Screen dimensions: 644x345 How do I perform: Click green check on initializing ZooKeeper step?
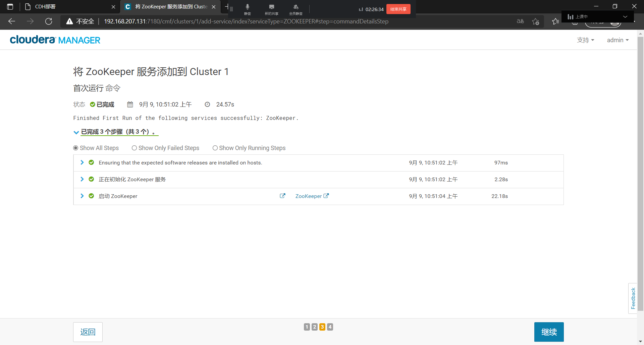click(91, 179)
